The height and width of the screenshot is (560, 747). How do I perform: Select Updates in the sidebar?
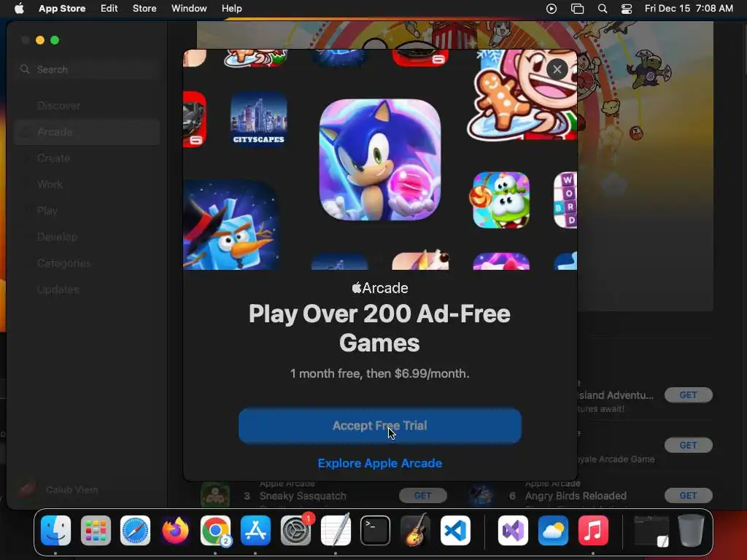click(87, 289)
